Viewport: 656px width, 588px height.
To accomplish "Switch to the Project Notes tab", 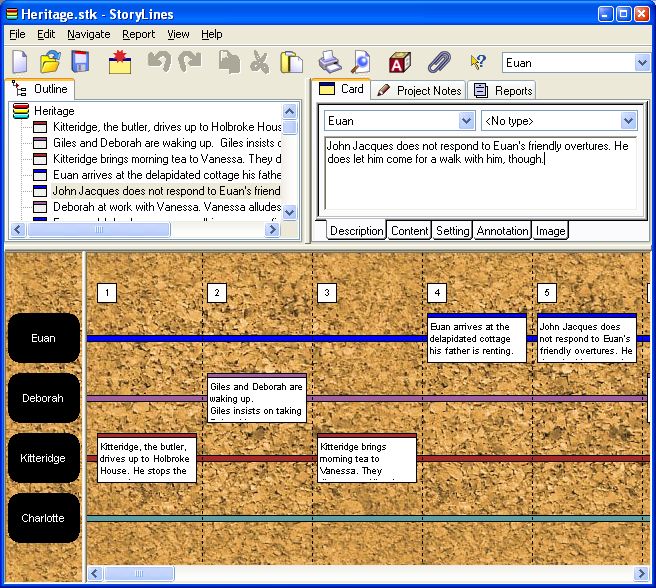I will (419, 90).
